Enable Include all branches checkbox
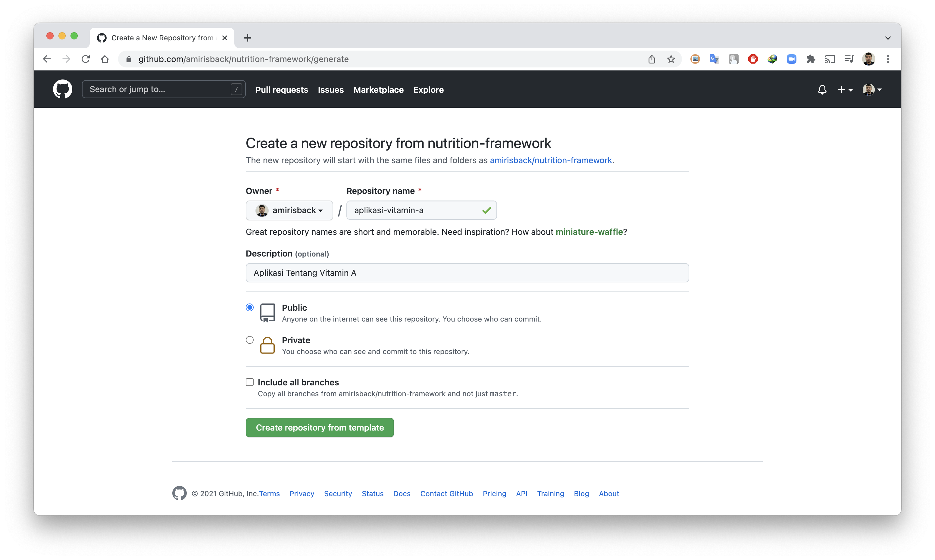 [249, 382]
